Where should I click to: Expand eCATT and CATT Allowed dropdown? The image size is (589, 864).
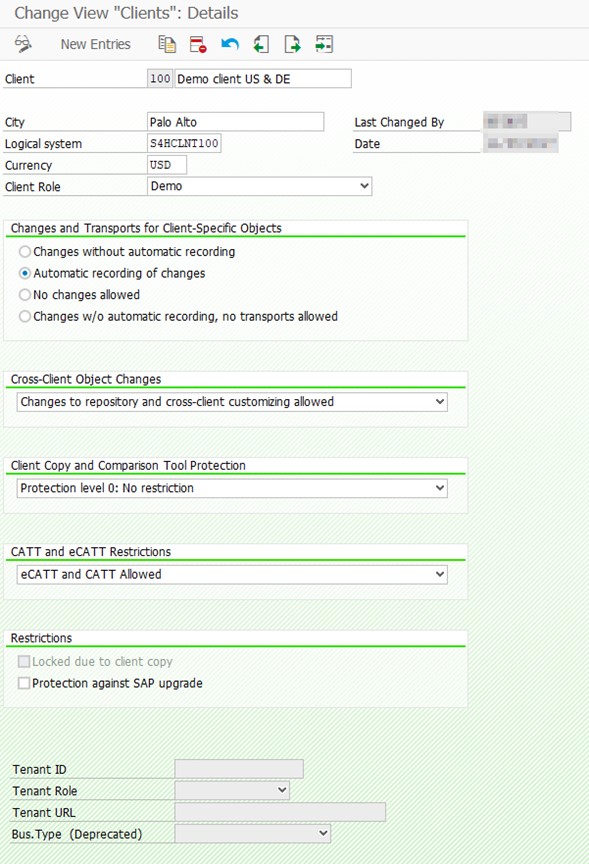232,574
